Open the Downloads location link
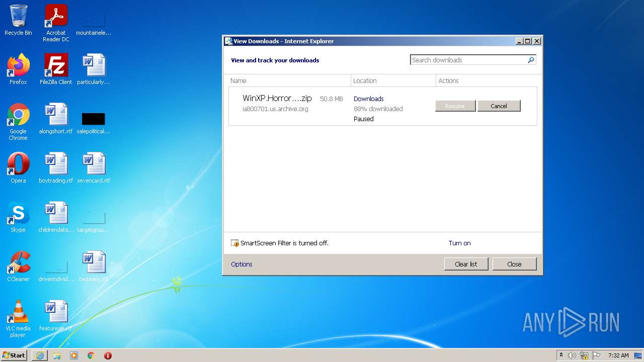 368,99
